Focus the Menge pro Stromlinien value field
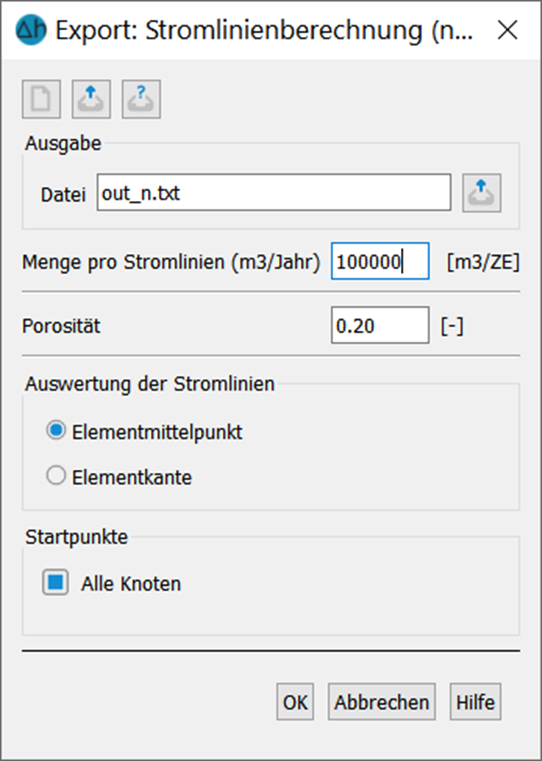Screen dimensions: 542x761 click(380, 262)
